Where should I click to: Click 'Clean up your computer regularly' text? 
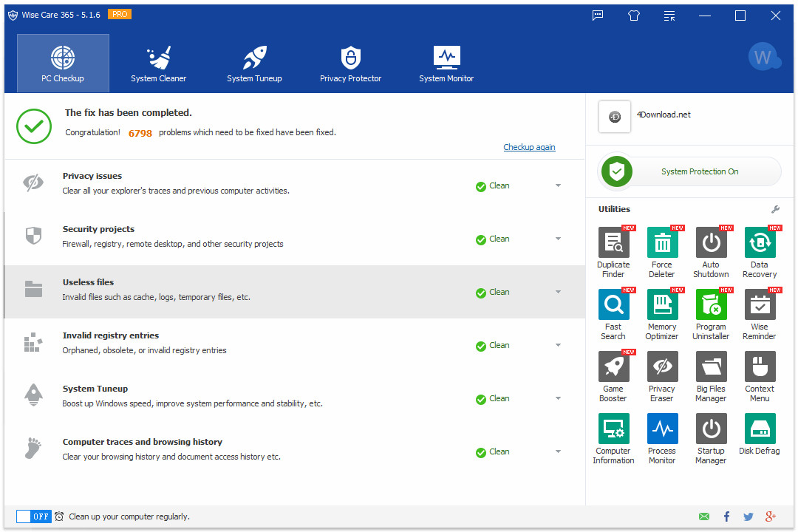pos(129,516)
